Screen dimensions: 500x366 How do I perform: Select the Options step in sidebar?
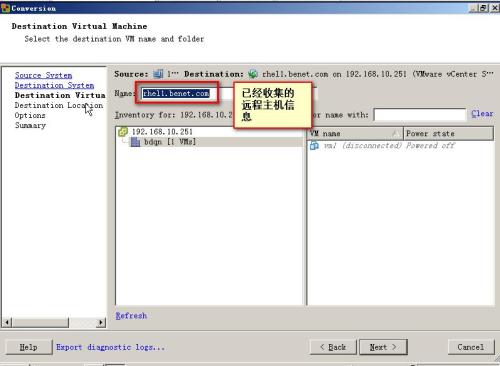30,115
